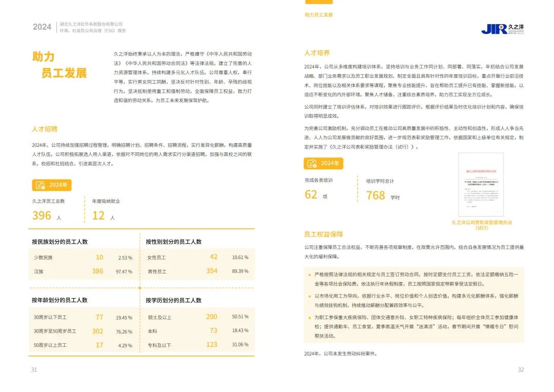Click the percentage 50.51 %

[240, 317]
